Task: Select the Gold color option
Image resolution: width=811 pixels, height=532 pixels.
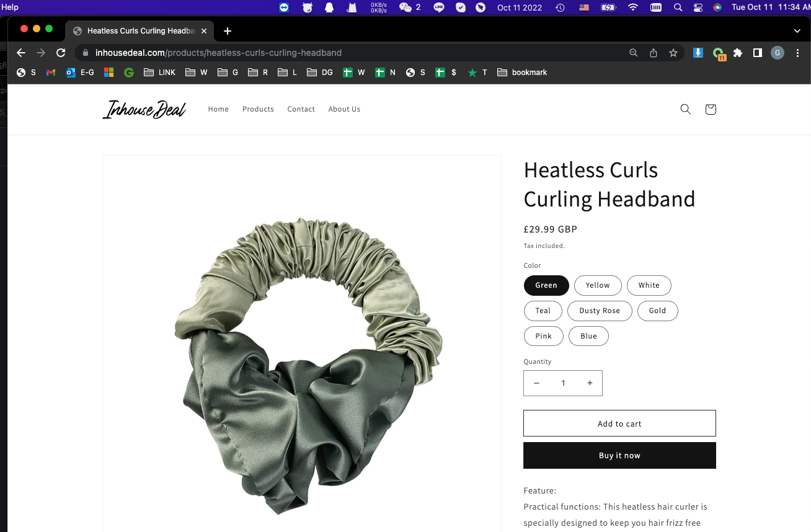Action: click(x=658, y=311)
